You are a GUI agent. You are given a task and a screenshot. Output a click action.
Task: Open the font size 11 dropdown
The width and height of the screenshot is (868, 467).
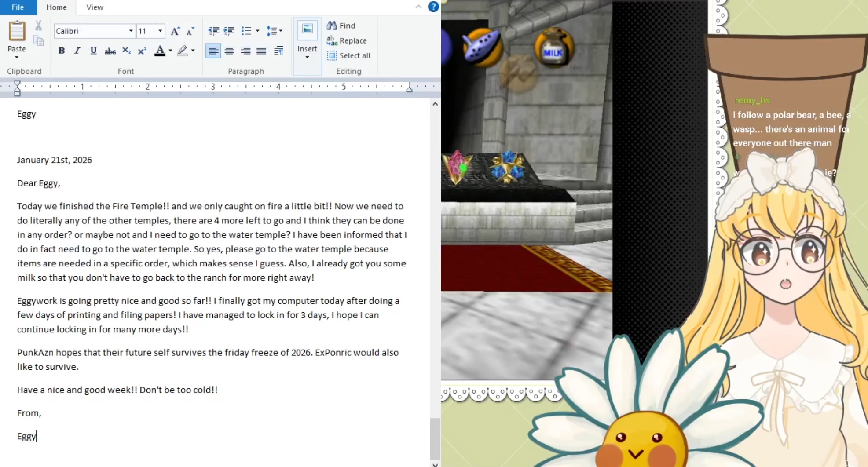(160, 31)
